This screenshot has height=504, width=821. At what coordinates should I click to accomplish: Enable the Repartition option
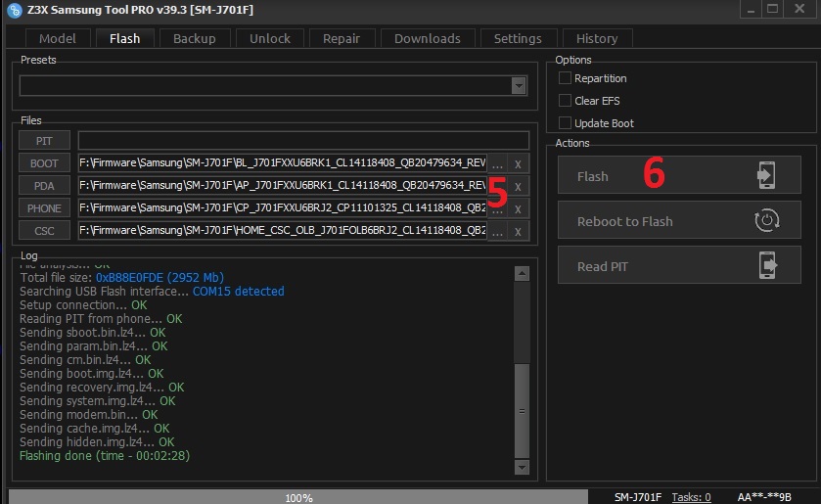(565, 78)
